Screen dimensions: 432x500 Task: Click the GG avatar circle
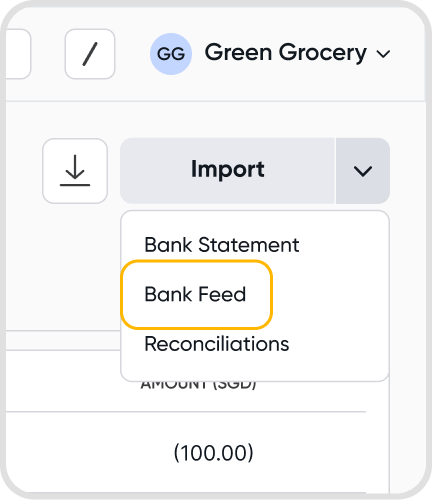(x=171, y=54)
